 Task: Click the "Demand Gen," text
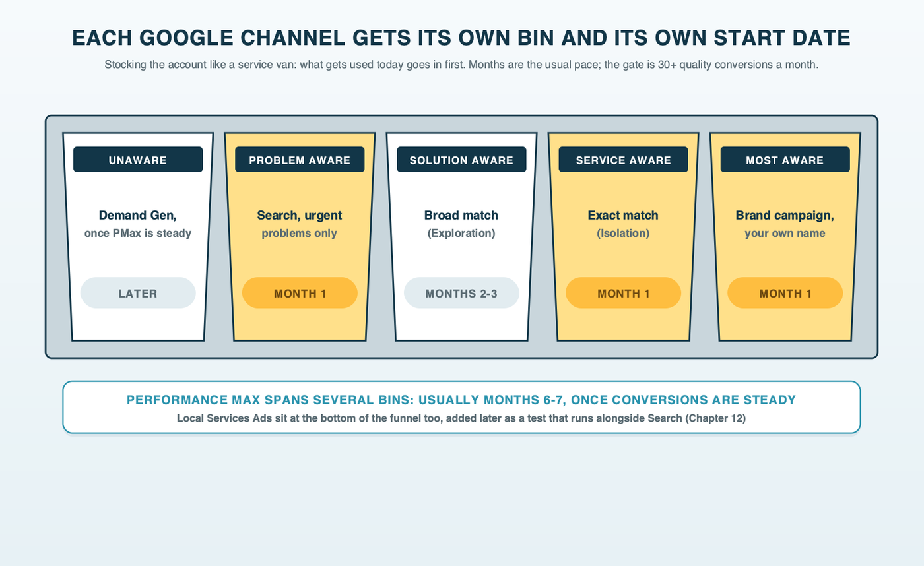[138, 216]
